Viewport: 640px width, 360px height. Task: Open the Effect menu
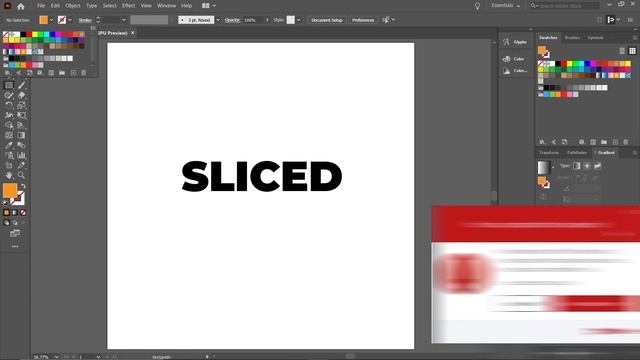(129, 6)
